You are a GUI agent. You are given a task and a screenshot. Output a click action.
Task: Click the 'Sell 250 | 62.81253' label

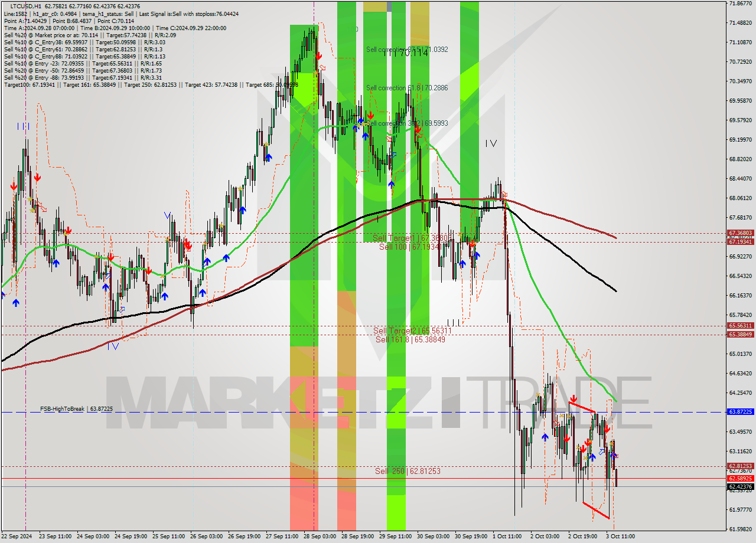tap(408, 471)
